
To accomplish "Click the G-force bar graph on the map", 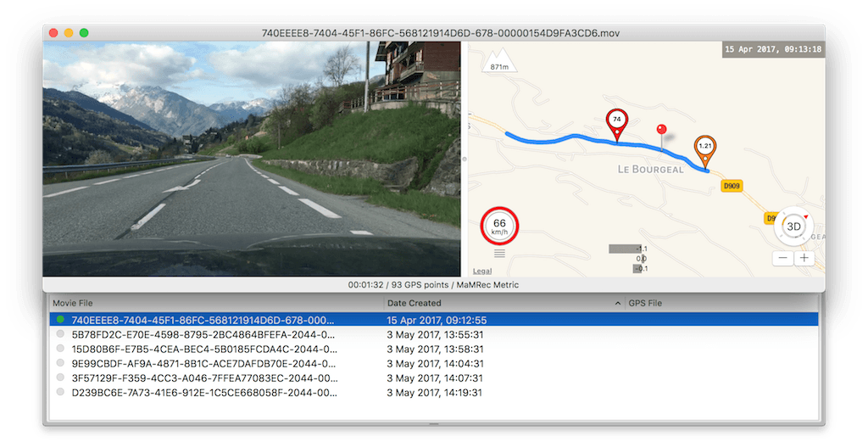I will 629,259.
